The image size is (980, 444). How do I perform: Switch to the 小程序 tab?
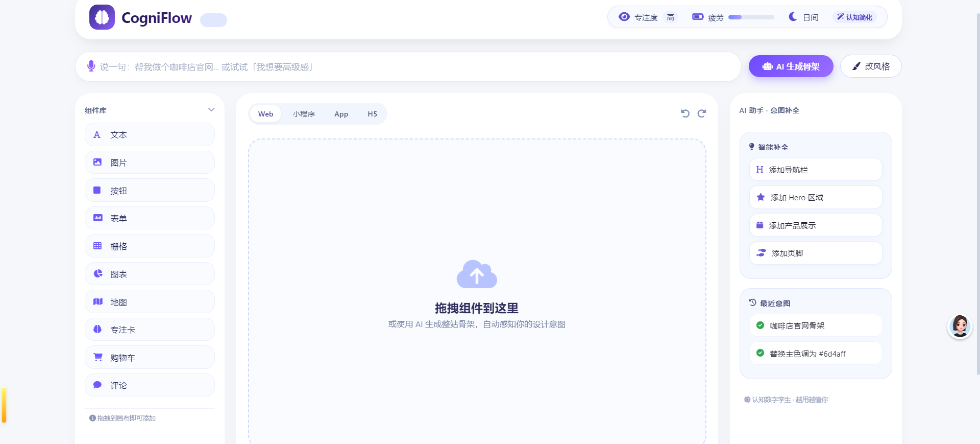click(304, 114)
